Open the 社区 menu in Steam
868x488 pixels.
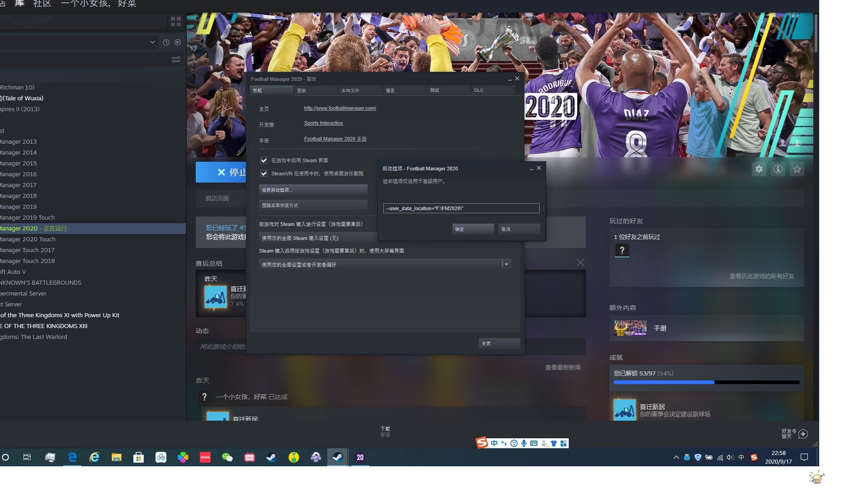42,4
